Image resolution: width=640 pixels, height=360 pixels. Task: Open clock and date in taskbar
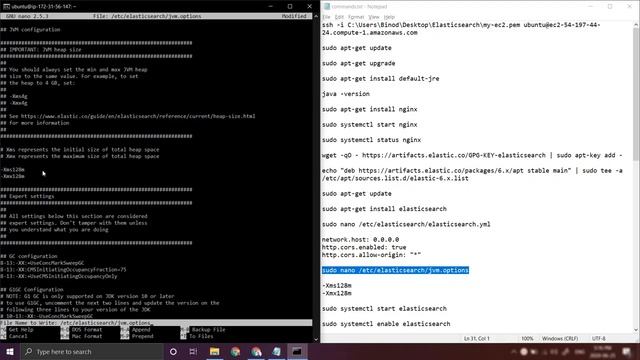(x=600, y=351)
